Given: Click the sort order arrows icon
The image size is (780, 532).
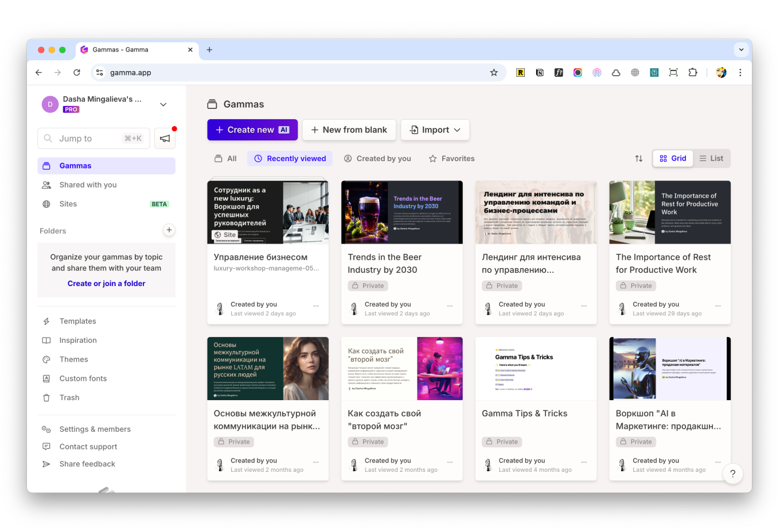Looking at the screenshot, I should point(638,159).
